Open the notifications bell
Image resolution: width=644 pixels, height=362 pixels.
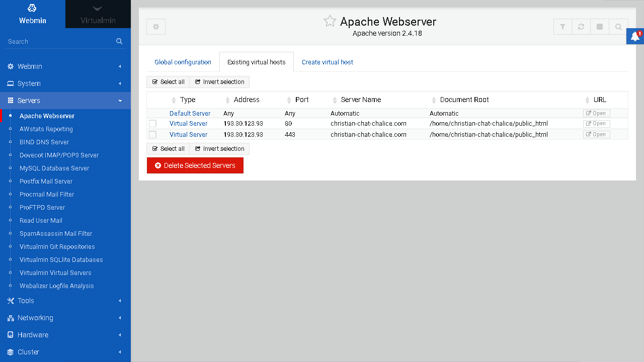635,37
